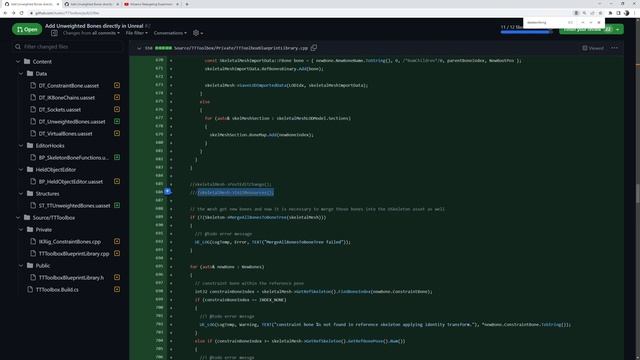Image resolution: width=640 pixels, height=360 pixels.
Task: Click the Add Unweighted Bones pull request title
Action: pos(94,26)
